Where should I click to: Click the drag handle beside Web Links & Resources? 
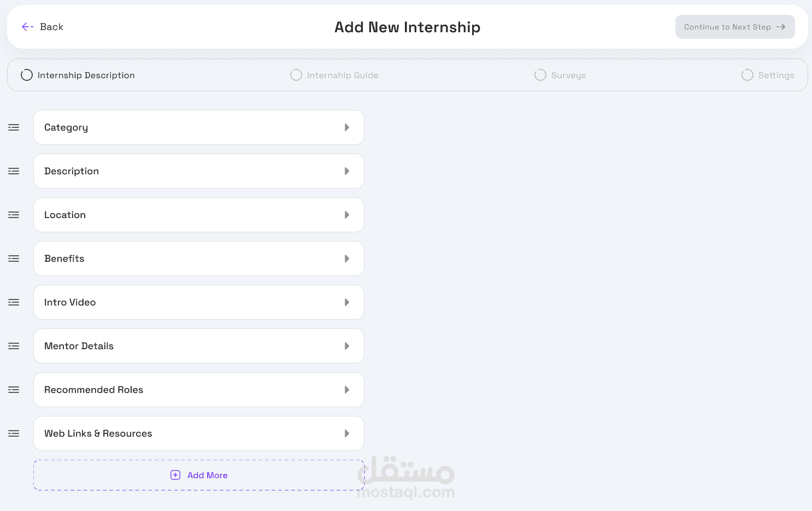pyautogui.click(x=14, y=433)
